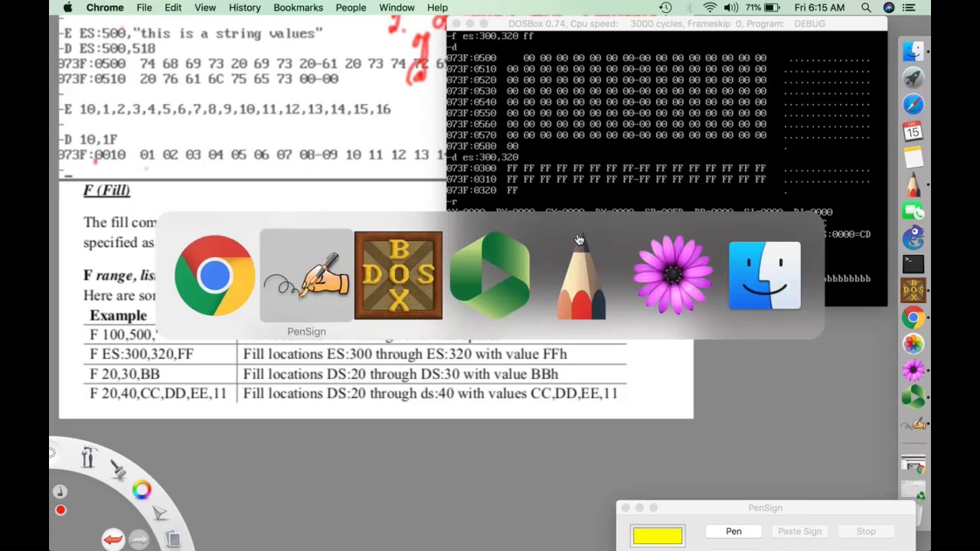Open the Bookmarks menu
Screen dimensions: 980x551
pyautogui.click(x=298, y=8)
